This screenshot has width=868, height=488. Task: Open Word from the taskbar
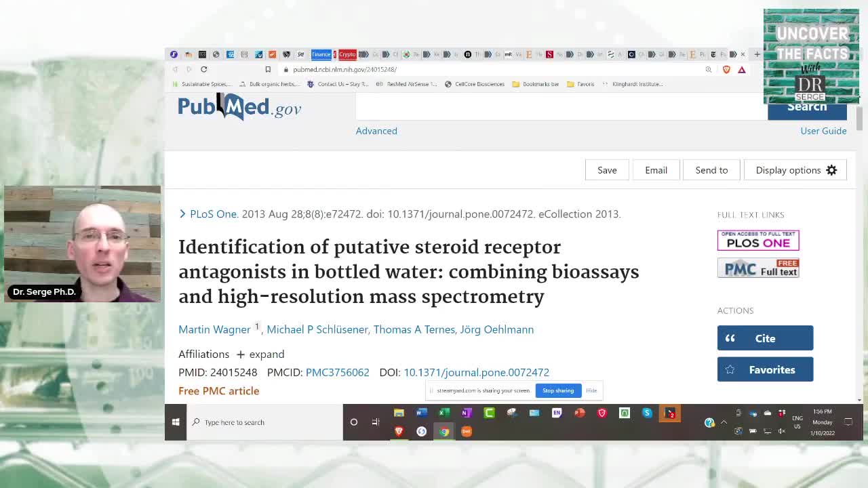(421, 413)
